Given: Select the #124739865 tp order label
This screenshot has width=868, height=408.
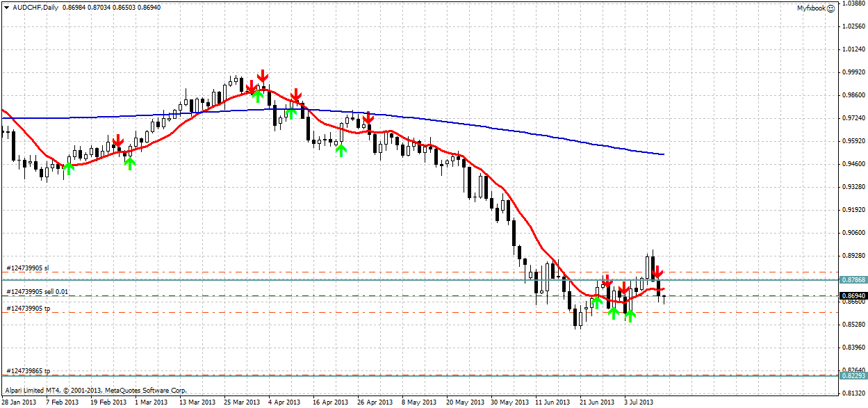Looking at the screenshot, I should pos(28,371).
